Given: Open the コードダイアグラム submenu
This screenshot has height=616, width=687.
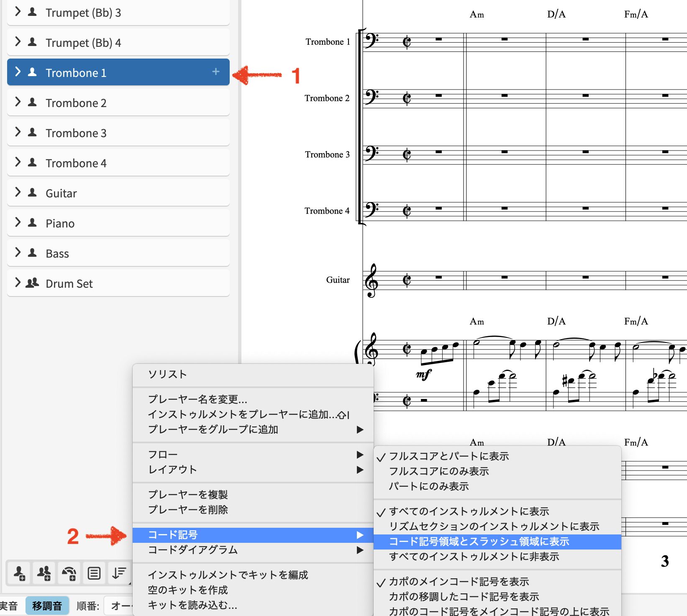Looking at the screenshot, I should [253, 550].
